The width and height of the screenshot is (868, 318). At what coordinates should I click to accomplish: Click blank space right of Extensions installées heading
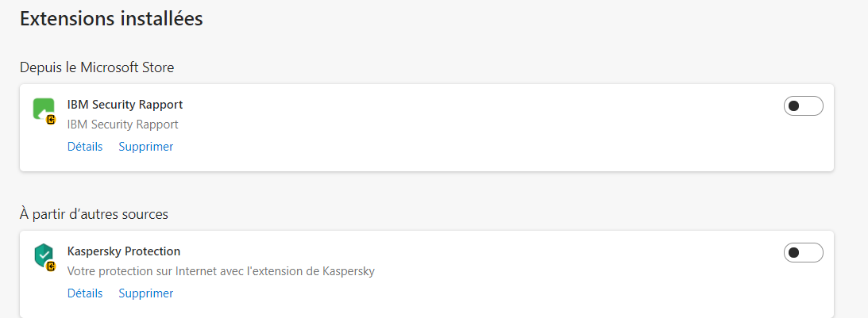[x=516, y=19]
